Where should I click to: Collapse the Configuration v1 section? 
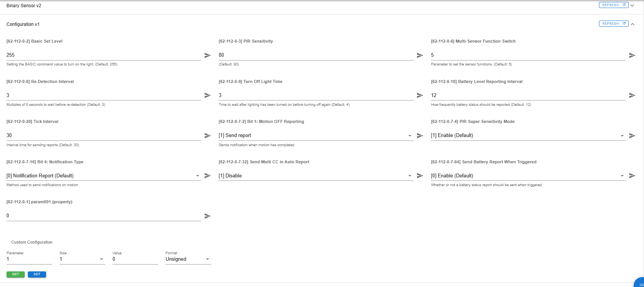(633, 24)
